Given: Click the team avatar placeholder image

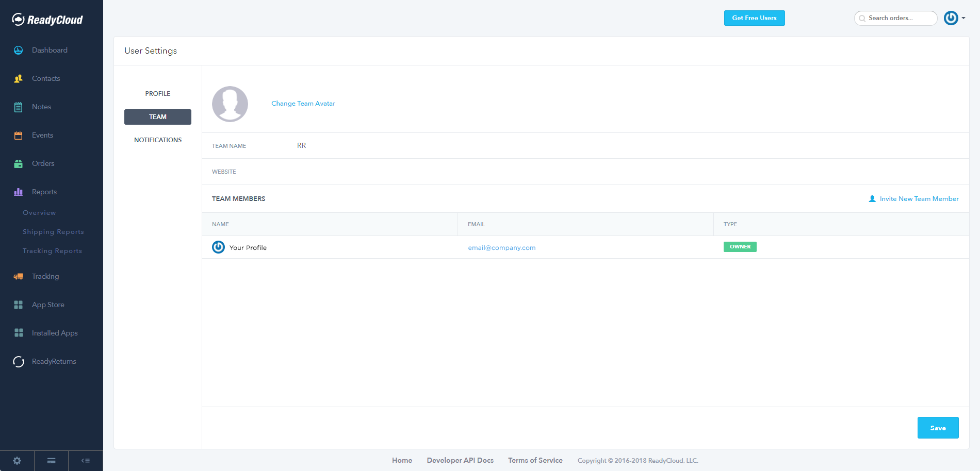Looking at the screenshot, I should coord(230,104).
